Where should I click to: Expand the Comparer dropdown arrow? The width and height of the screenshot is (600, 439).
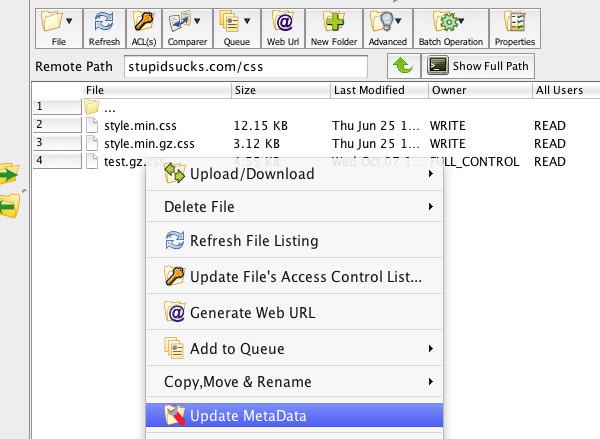pyautogui.click(x=197, y=21)
